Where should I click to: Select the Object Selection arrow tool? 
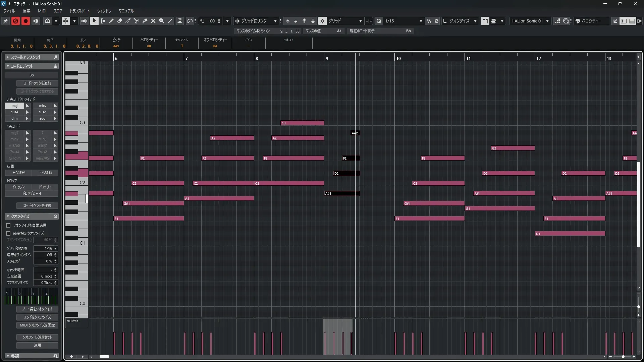(x=94, y=21)
